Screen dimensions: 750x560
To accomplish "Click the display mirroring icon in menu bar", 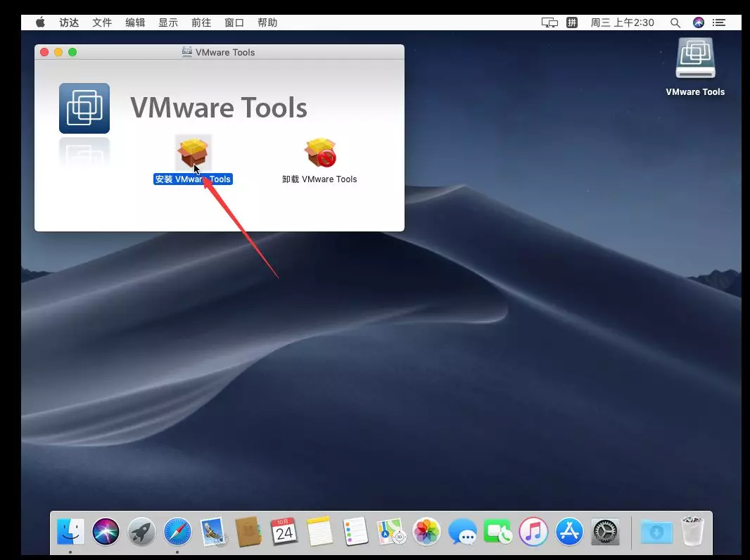I will 549,23.
